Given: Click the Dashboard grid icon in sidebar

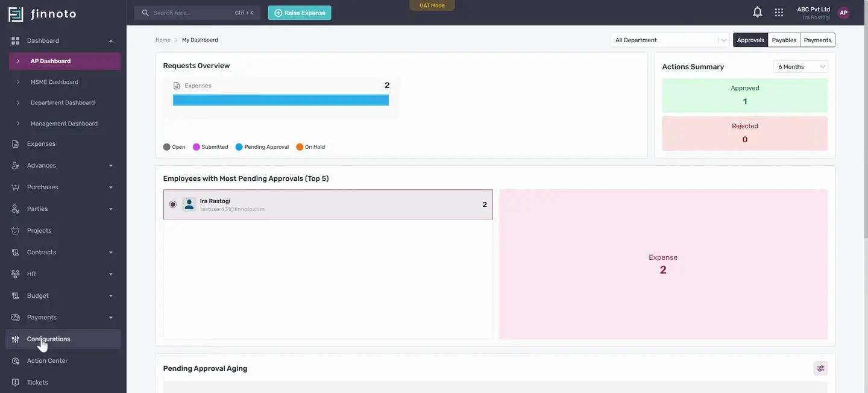Looking at the screenshot, I should [16, 40].
